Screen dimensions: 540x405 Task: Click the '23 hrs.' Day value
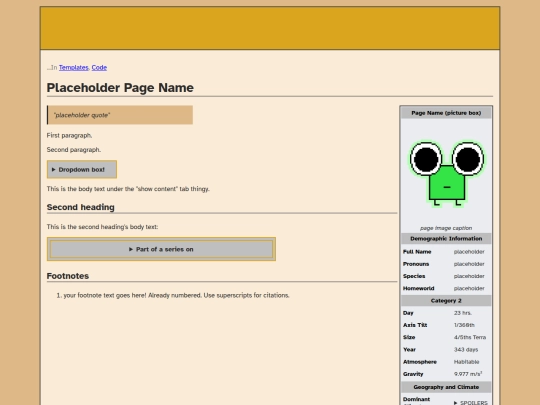tap(463, 313)
